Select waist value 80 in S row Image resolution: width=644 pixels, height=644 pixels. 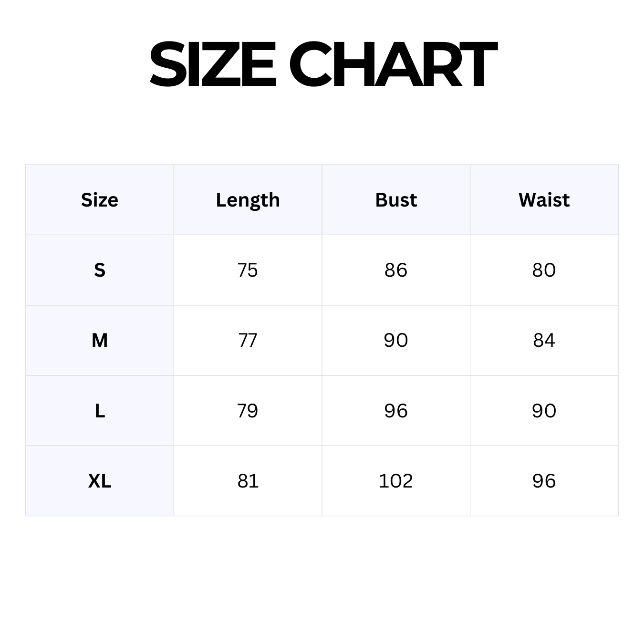544,270
